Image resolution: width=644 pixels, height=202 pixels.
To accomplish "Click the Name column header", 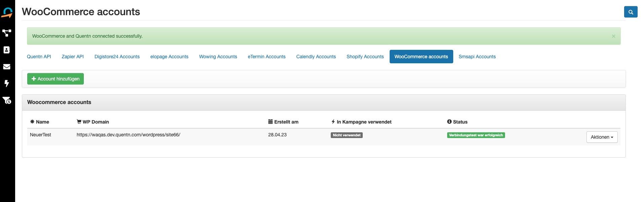I will tap(40, 122).
